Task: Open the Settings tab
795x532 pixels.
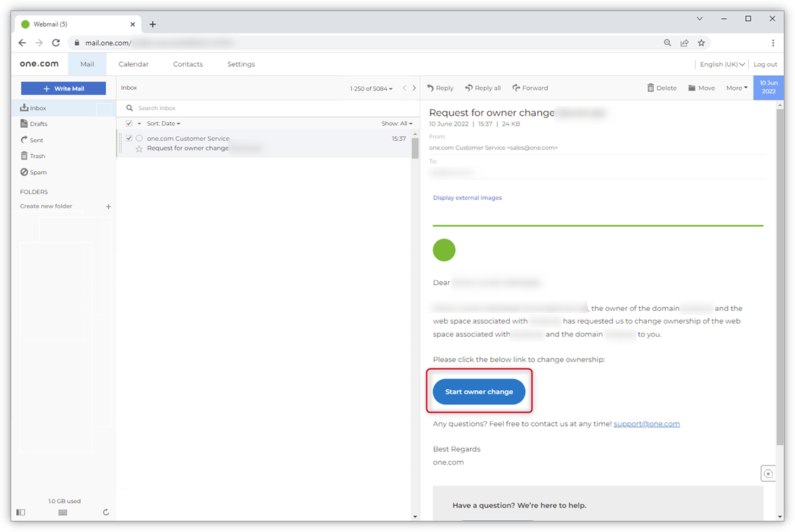Action: point(241,64)
